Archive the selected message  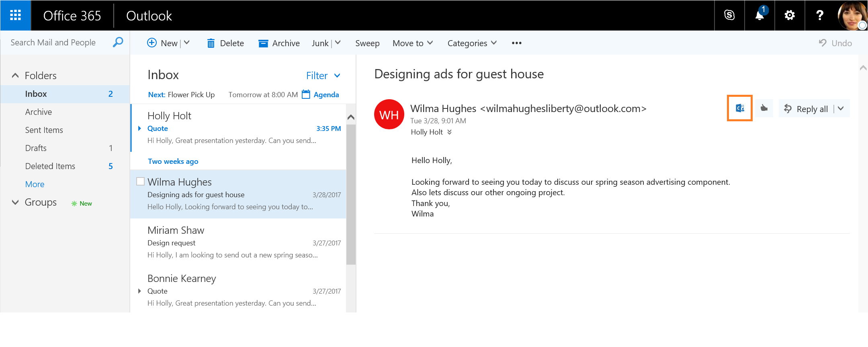(x=279, y=43)
